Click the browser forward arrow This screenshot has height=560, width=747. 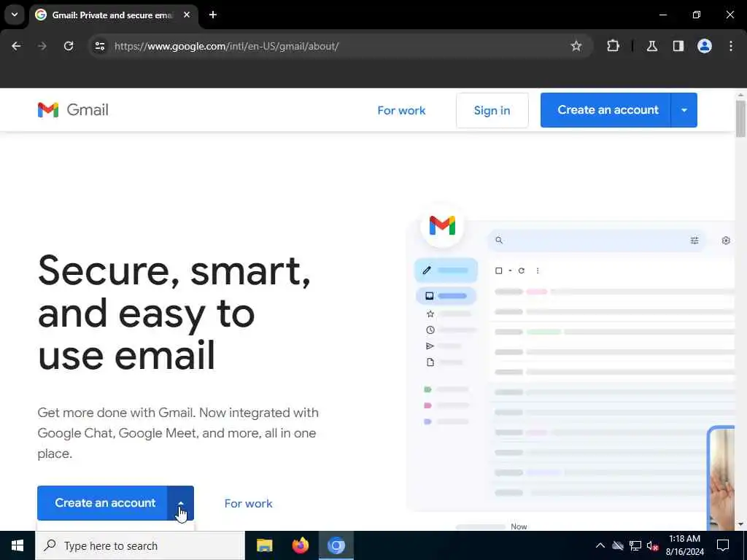(x=42, y=46)
